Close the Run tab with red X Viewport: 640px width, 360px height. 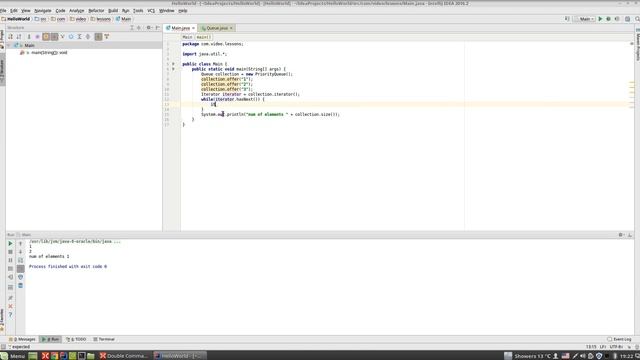click(10, 307)
